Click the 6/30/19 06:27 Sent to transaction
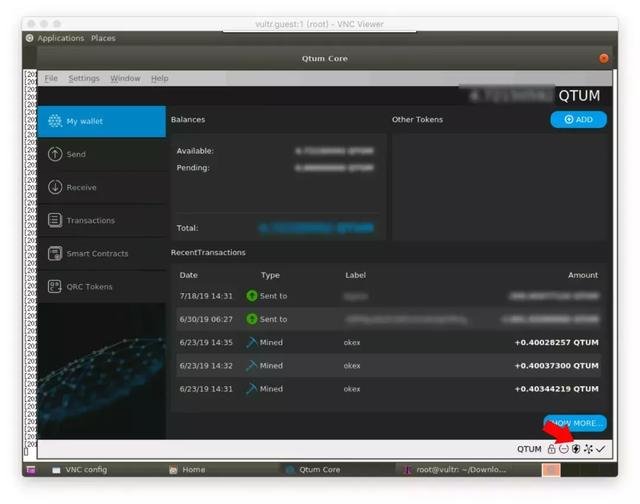Image resolution: width=640 pixels, height=504 pixels. pyautogui.click(x=389, y=319)
